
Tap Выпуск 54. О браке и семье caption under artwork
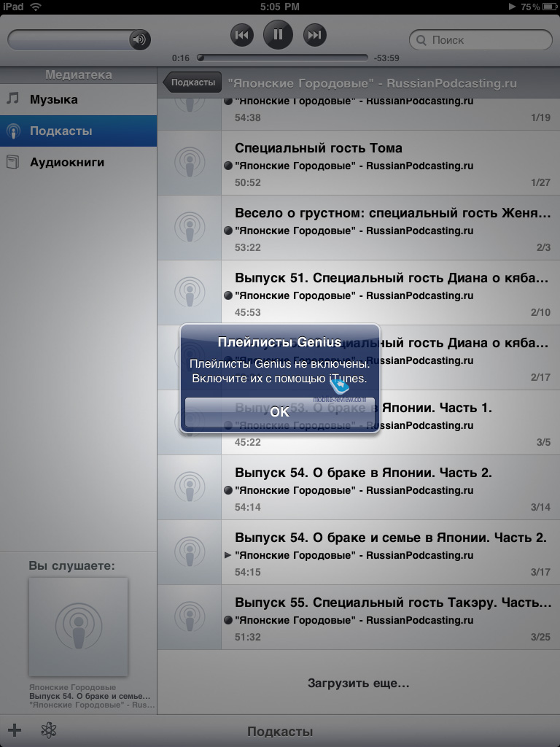click(x=90, y=696)
